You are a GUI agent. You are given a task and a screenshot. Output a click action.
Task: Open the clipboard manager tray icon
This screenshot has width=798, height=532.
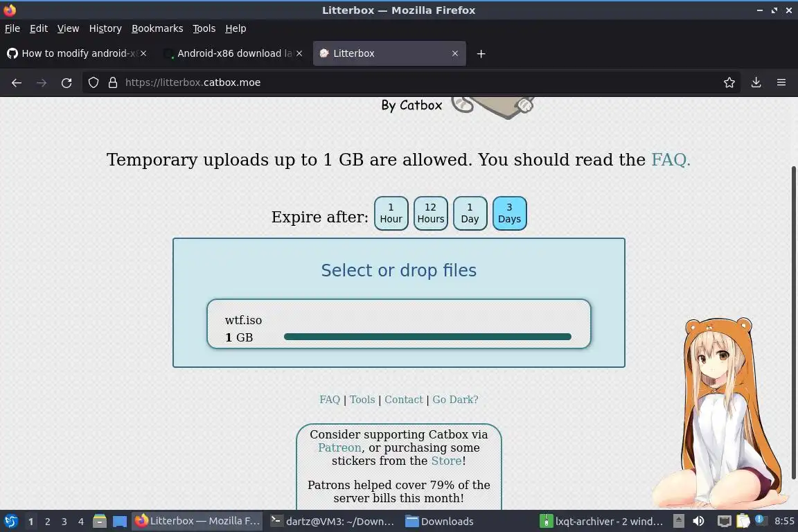point(743,521)
